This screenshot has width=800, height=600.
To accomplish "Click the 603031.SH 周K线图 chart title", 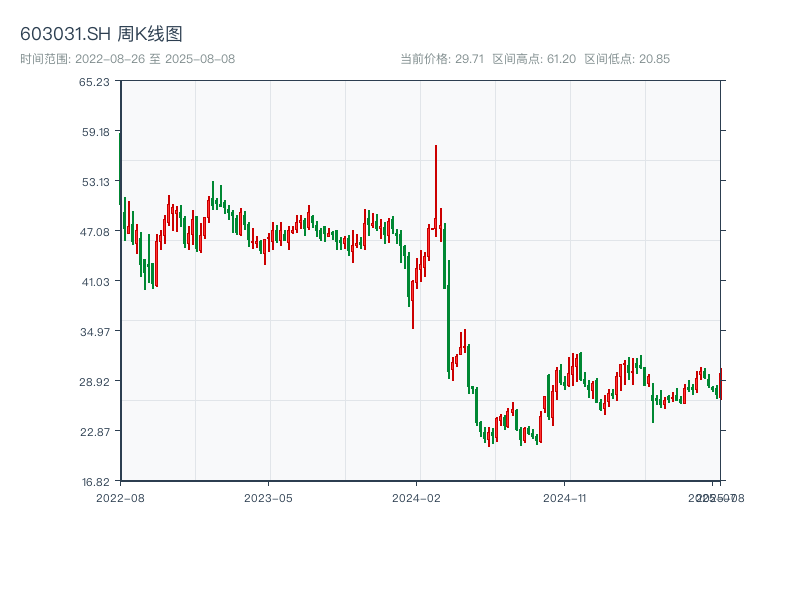I will 101,34.
